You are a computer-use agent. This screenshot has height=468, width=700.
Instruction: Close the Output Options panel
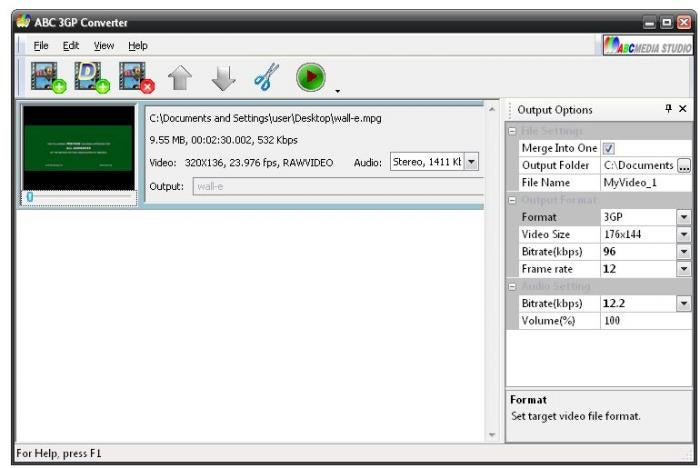click(683, 109)
